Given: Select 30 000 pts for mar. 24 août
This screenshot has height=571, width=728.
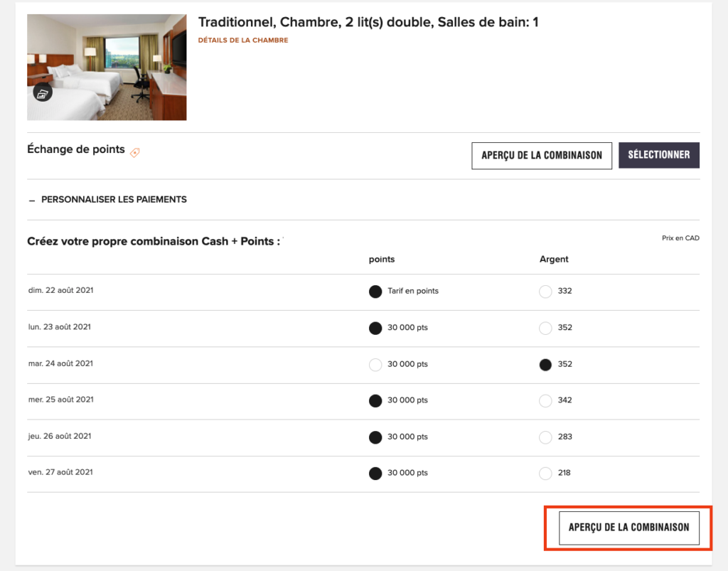Looking at the screenshot, I should pos(375,364).
